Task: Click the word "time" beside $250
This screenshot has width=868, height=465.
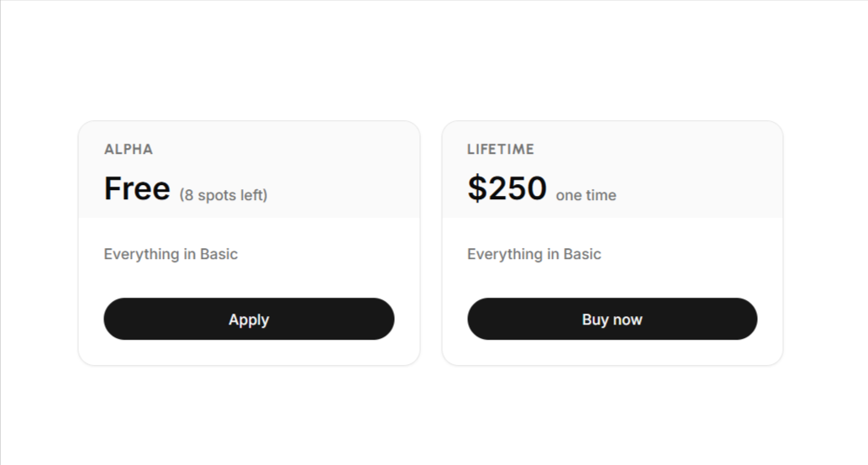Action: tap(601, 196)
